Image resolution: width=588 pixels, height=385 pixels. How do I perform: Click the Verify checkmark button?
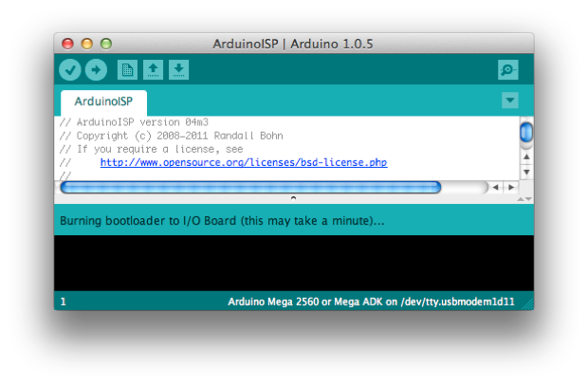tap(70, 70)
